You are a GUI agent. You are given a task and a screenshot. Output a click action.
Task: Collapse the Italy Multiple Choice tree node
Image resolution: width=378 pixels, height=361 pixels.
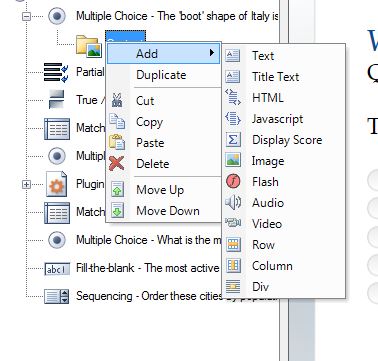pyautogui.click(x=26, y=16)
